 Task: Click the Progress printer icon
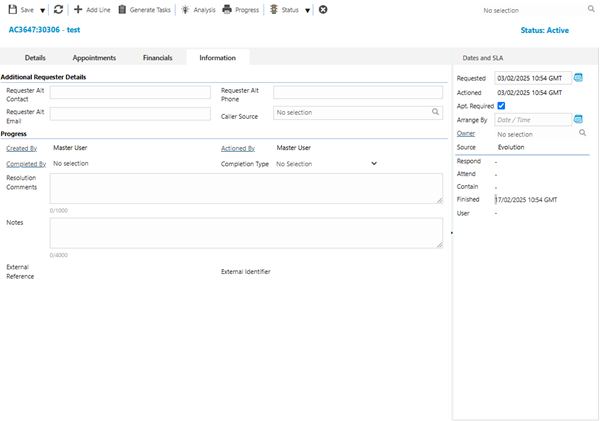[227, 9]
